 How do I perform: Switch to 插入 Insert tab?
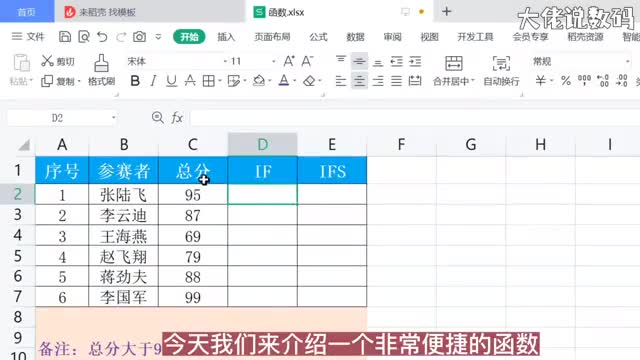(x=226, y=37)
